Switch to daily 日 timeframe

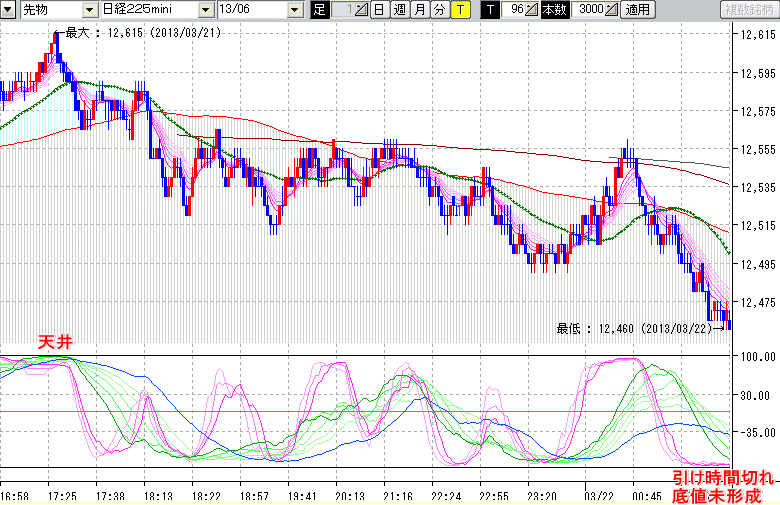[379, 10]
